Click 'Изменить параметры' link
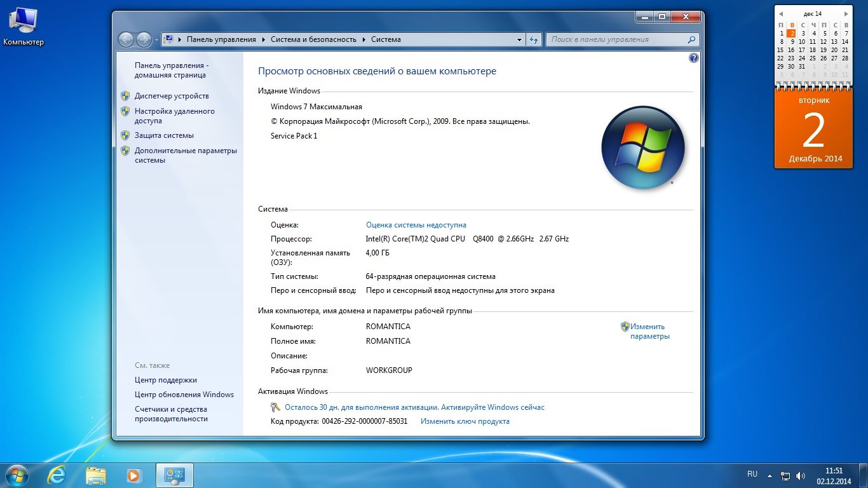 point(649,331)
